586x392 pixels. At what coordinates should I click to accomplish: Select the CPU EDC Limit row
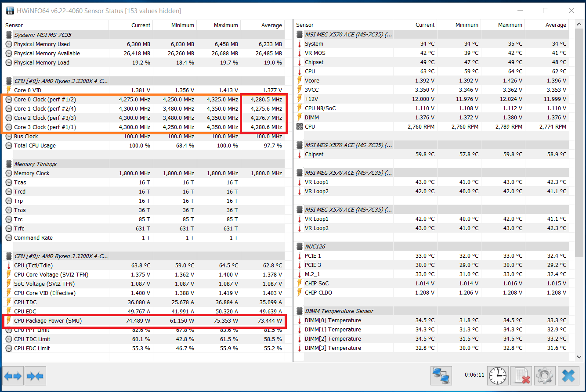click(144, 348)
